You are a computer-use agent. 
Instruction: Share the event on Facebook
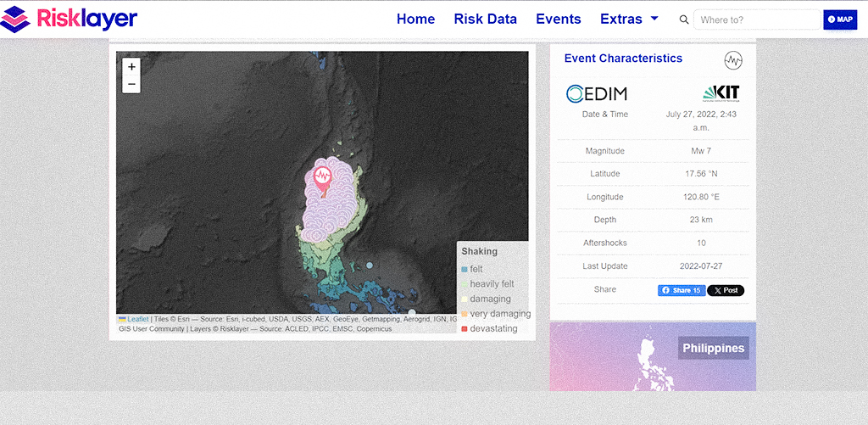[681, 290]
